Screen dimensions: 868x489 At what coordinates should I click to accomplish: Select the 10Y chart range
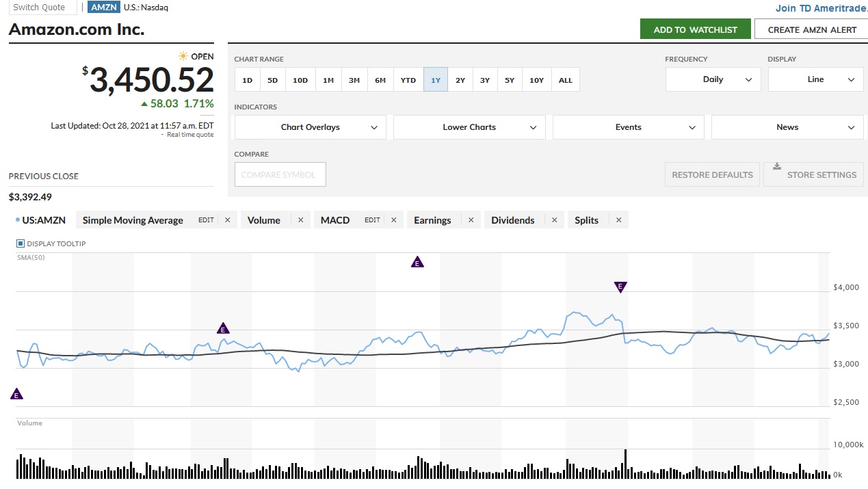tap(537, 80)
